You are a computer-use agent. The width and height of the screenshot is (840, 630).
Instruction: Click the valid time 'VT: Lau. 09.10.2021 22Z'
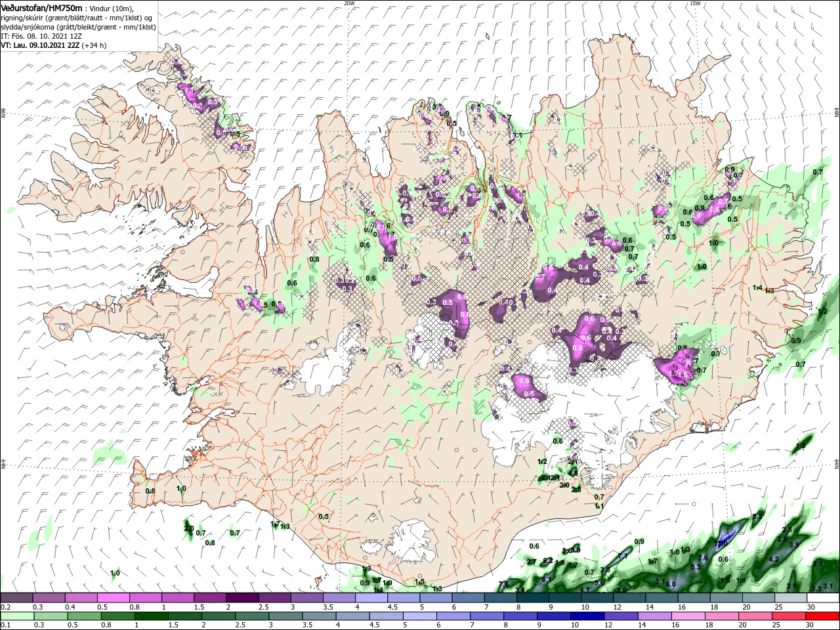click(40, 45)
